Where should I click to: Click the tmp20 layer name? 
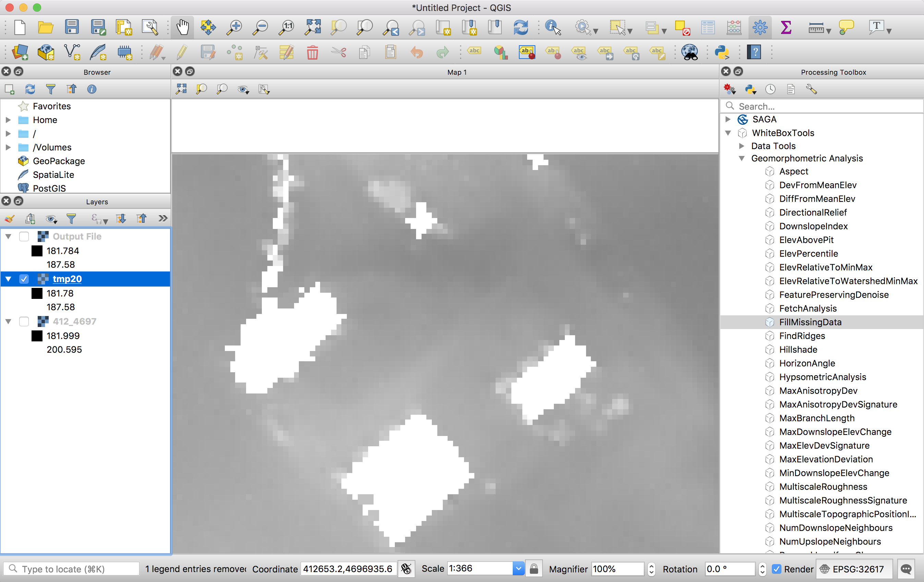(x=67, y=279)
